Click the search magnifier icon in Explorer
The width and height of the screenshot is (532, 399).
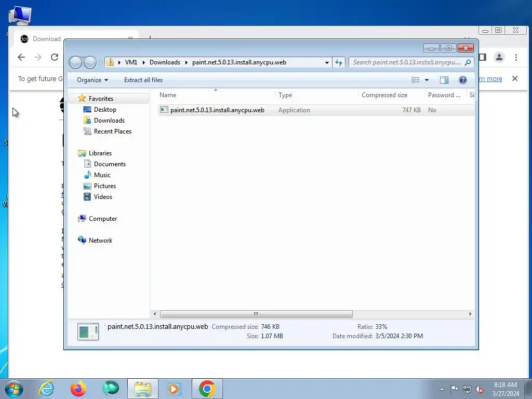click(468, 62)
